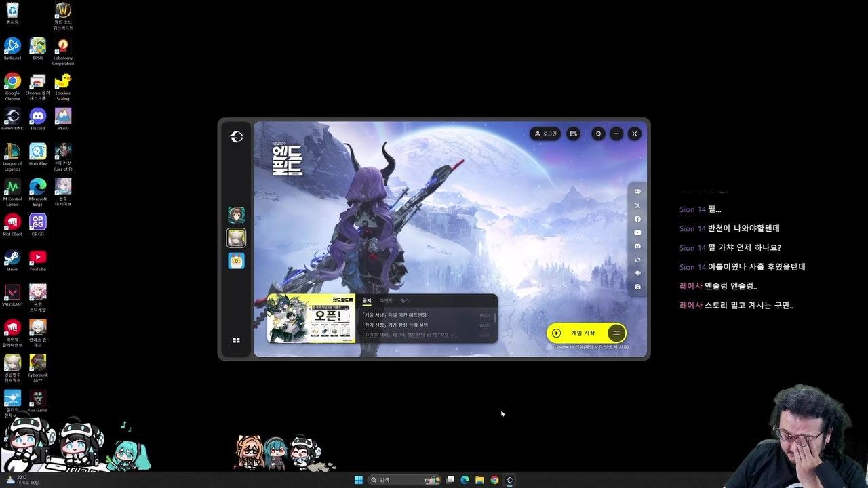Open the YouTube social link in launcher

point(637,232)
